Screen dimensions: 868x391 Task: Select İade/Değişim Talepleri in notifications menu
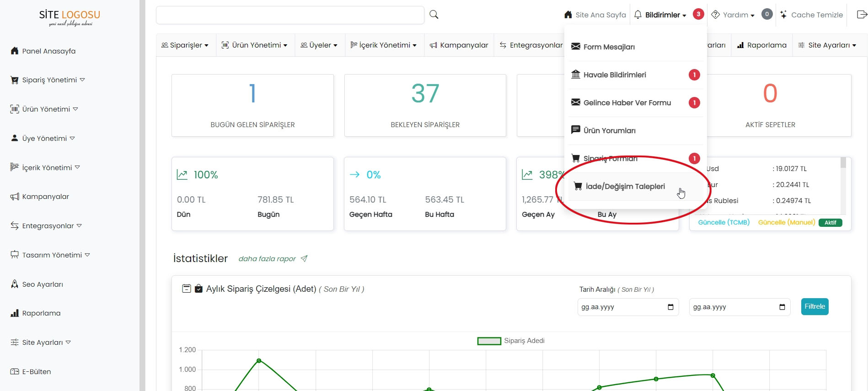(x=636, y=186)
